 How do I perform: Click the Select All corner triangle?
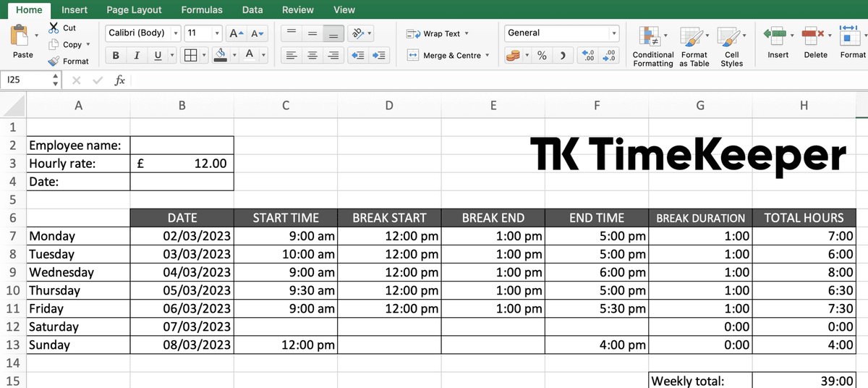[13, 106]
